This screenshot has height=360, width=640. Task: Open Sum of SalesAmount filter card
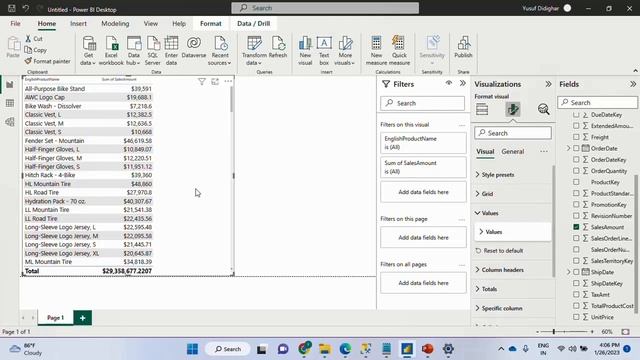tap(423, 167)
